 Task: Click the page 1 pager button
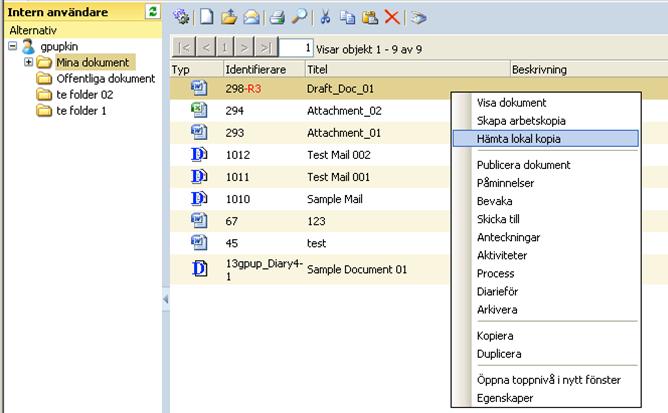click(x=225, y=47)
